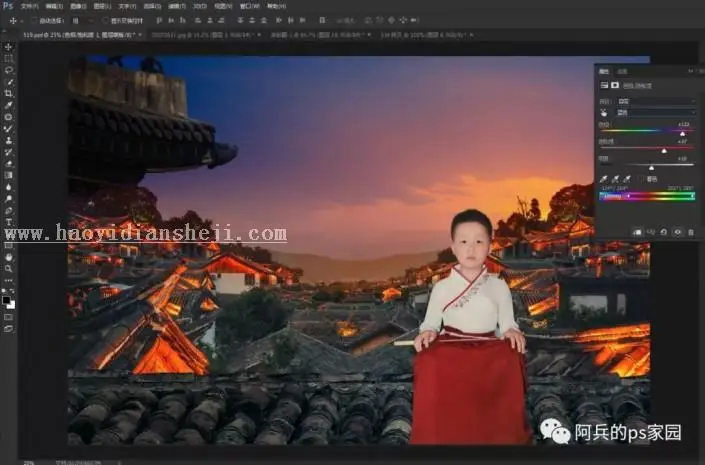
Task: Select the Crop tool
Action: pyautogui.click(x=9, y=94)
